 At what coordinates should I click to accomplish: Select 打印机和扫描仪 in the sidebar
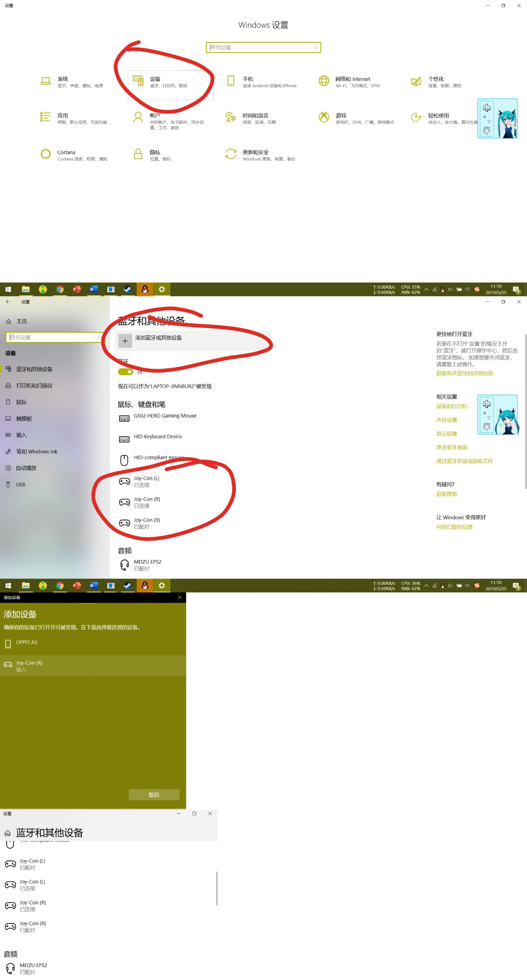coord(54,386)
